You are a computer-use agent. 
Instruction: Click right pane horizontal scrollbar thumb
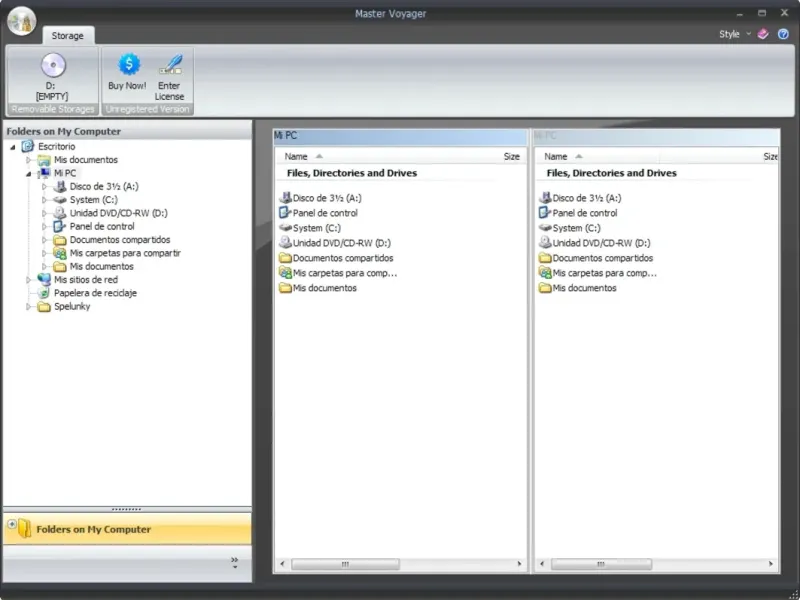pyautogui.click(x=601, y=564)
